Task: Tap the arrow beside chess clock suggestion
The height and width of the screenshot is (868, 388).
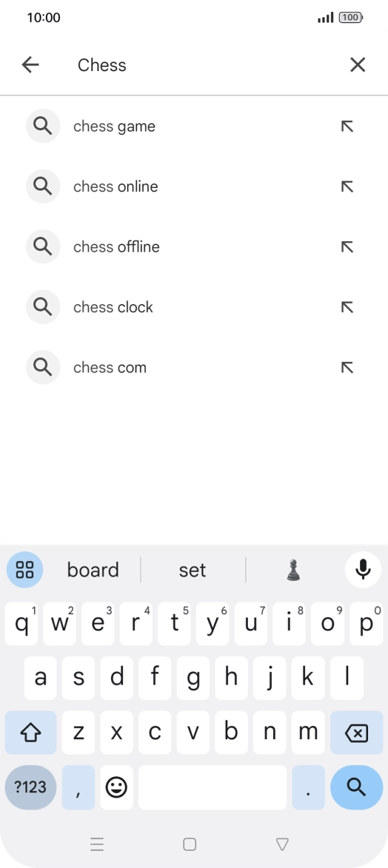Action: click(x=347, y=307)
